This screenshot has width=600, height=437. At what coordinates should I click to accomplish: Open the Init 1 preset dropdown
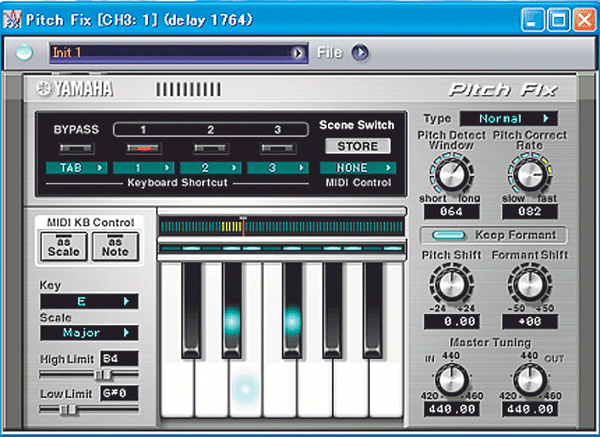pos(179,53)
